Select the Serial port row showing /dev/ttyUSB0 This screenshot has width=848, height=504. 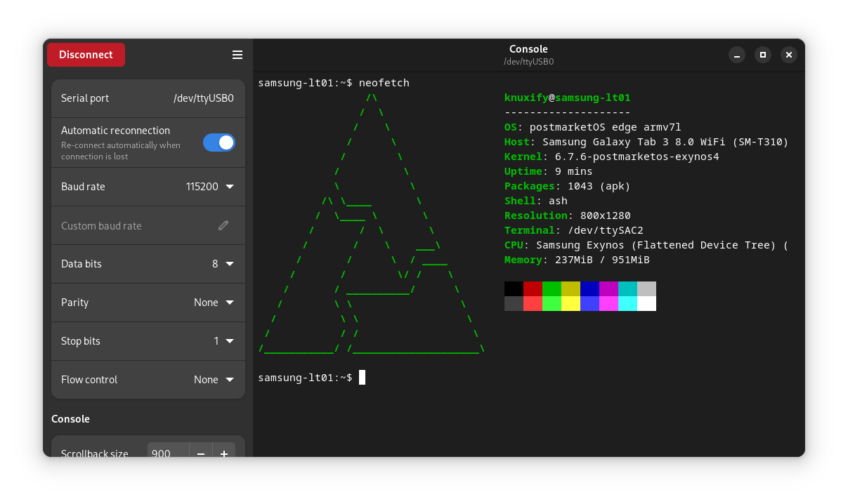[148, 98]
